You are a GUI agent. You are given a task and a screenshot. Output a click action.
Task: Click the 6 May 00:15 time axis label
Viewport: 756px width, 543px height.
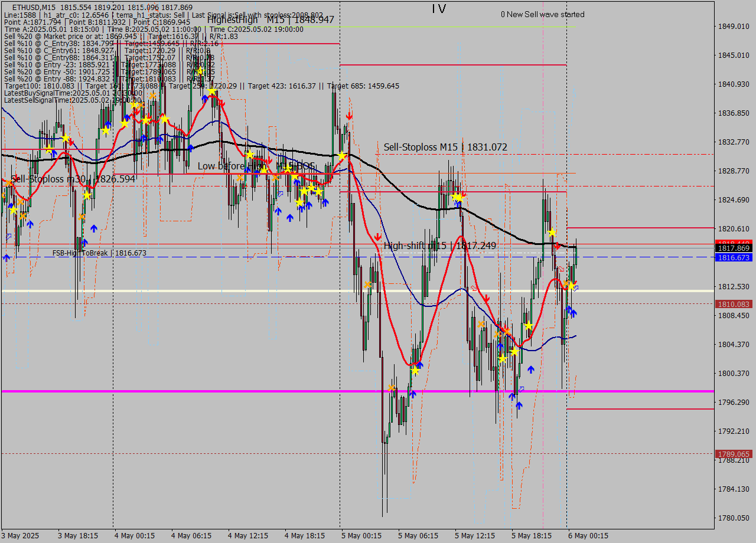coord(588,536)
